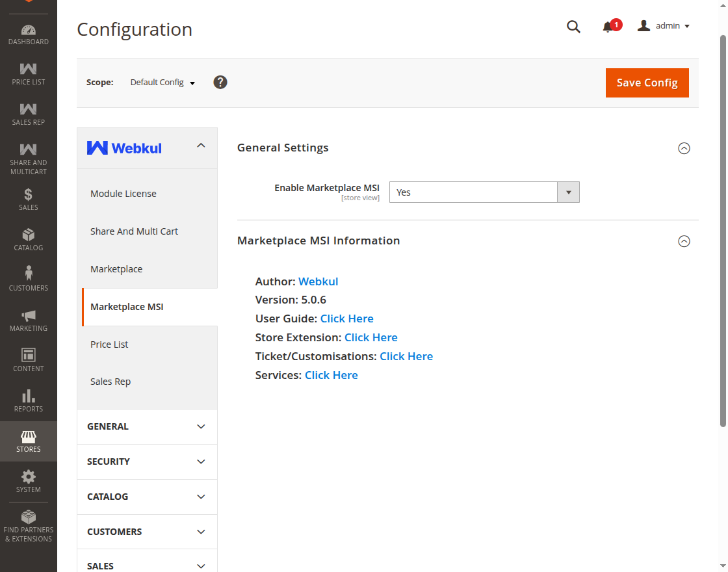
Task: Open the System gear menu
Action: [x=29, y=482]
